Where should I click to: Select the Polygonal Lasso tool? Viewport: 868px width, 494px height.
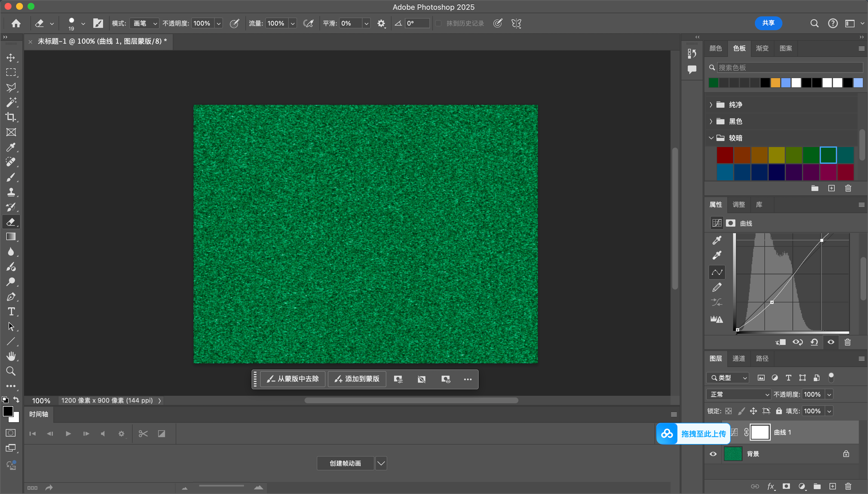coord(11,87)
